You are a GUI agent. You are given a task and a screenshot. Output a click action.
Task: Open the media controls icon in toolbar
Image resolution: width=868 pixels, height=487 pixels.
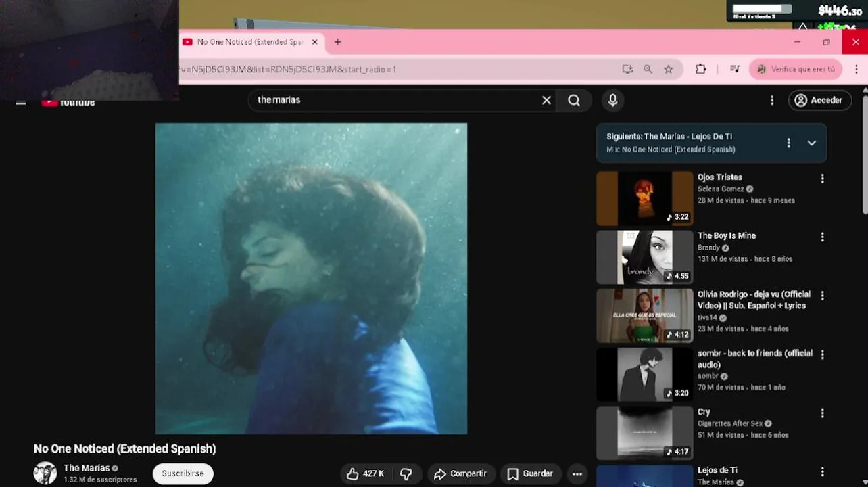[x=735, y=69]
